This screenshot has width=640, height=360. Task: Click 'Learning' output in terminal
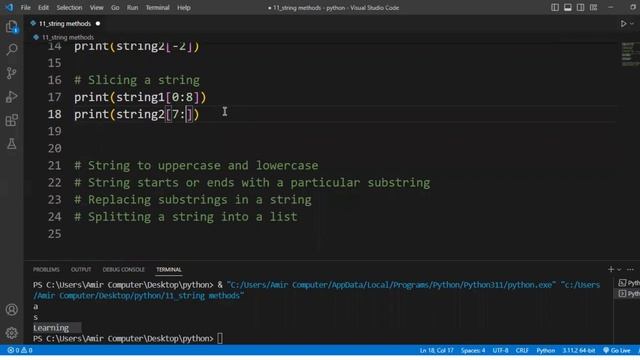(51, 328)
